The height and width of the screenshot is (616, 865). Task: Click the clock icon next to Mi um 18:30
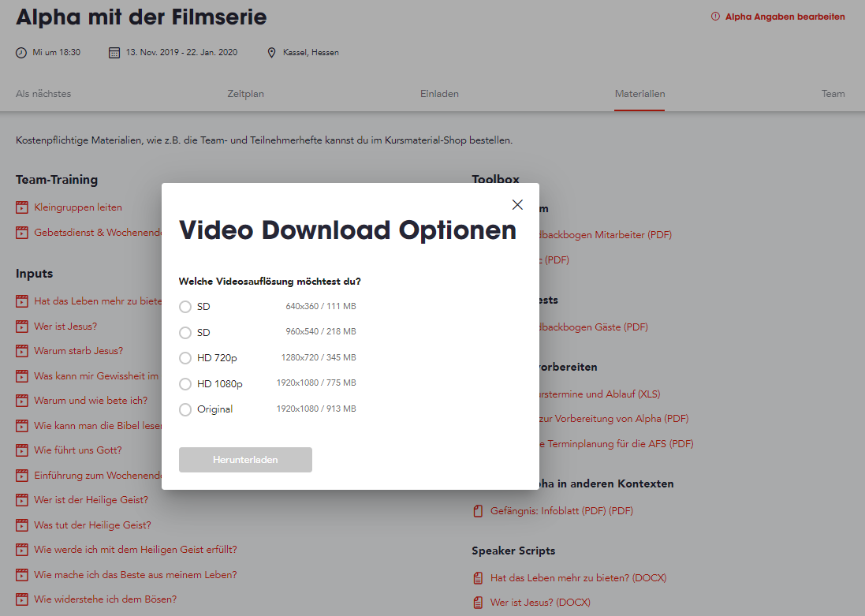[21, 53]
